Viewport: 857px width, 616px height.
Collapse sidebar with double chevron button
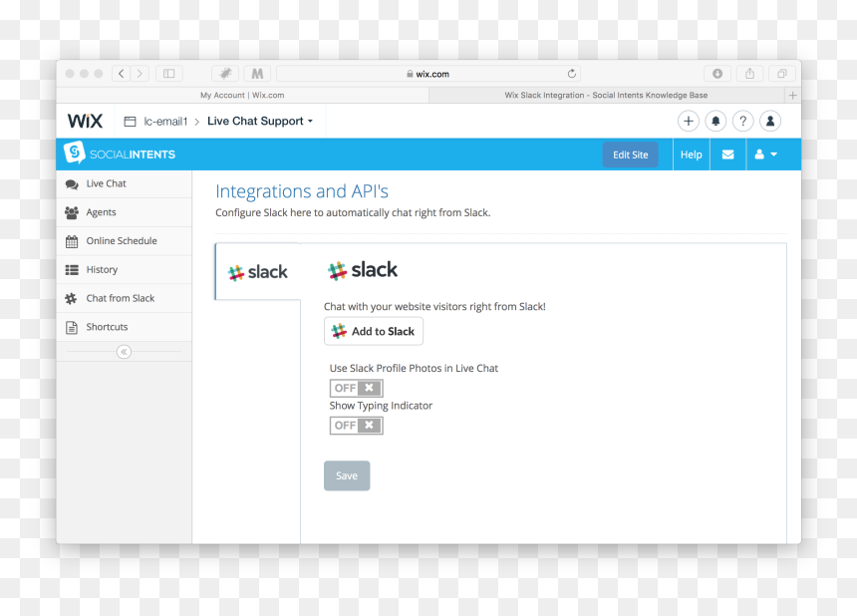[x=125, y=352]
